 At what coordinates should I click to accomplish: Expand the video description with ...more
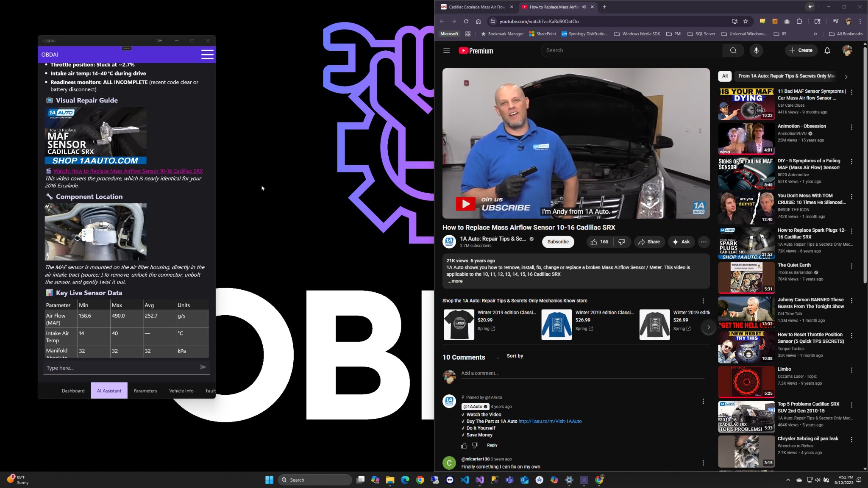pos(455,281)
